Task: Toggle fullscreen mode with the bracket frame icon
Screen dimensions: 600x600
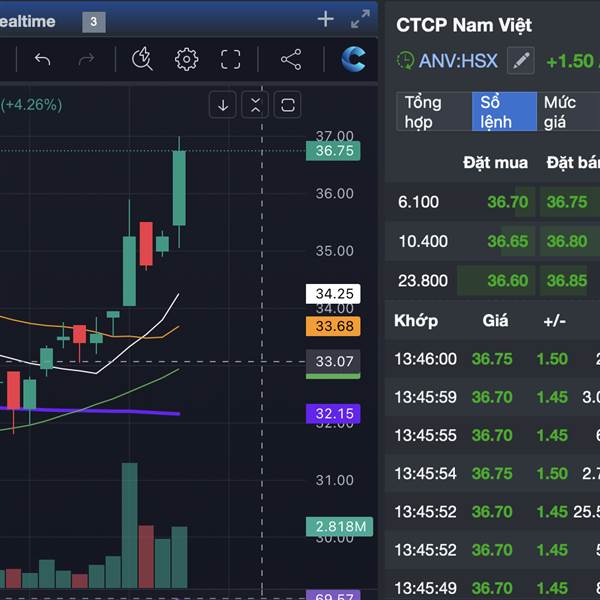Action: tap(230, 59)
